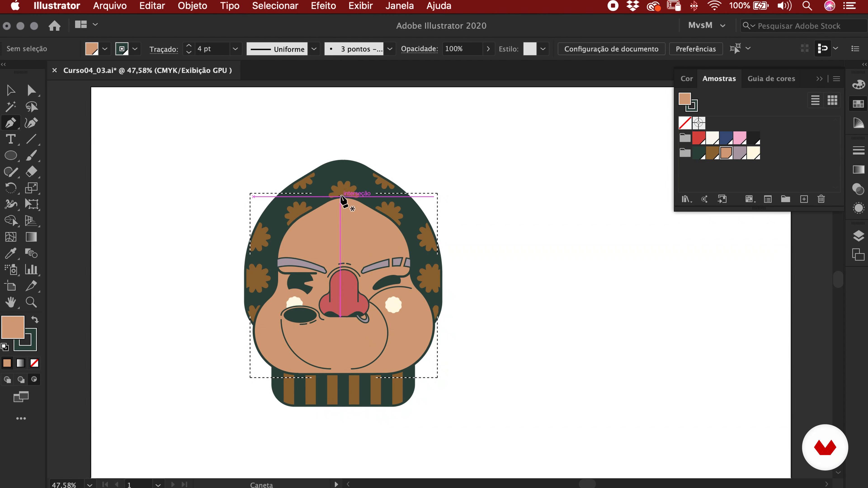The height and width of the screenshot is (488, 868).
Task: Delete swatch with trash icon
Action: click(x=821, y=199)
